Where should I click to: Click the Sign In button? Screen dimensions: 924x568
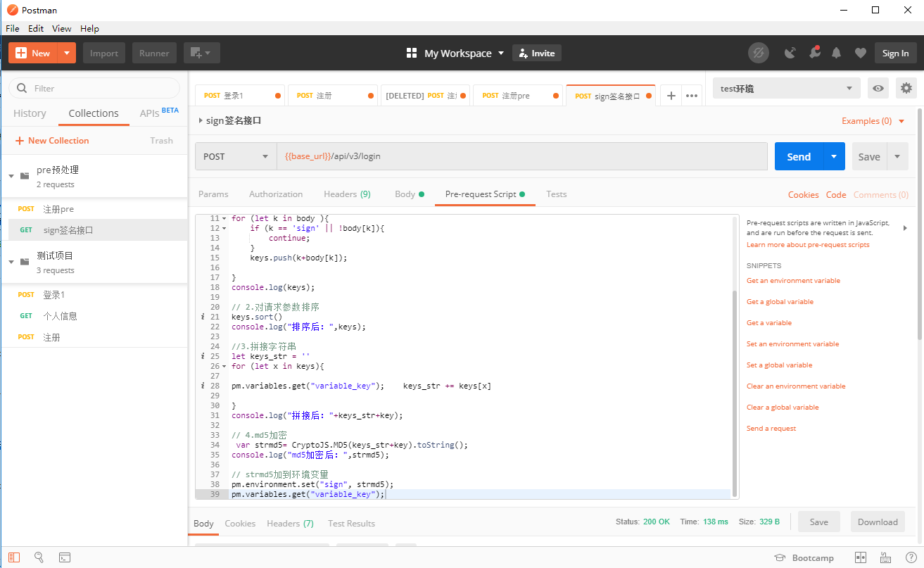click(895, 53)
